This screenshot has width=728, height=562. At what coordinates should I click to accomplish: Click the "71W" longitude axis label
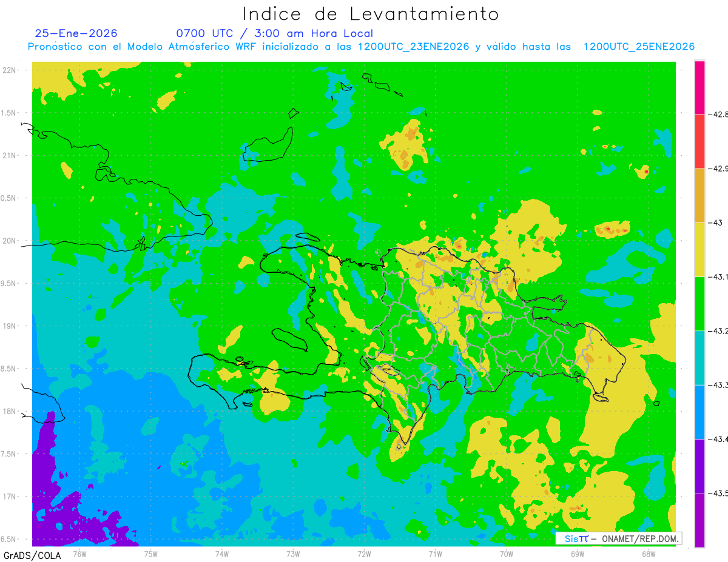[435, 554]
